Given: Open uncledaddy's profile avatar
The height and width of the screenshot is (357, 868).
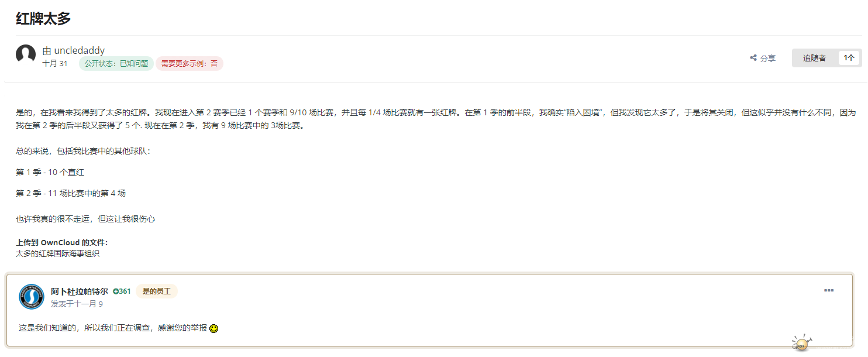Looking at the screenshot, I should tap(26, 54).
